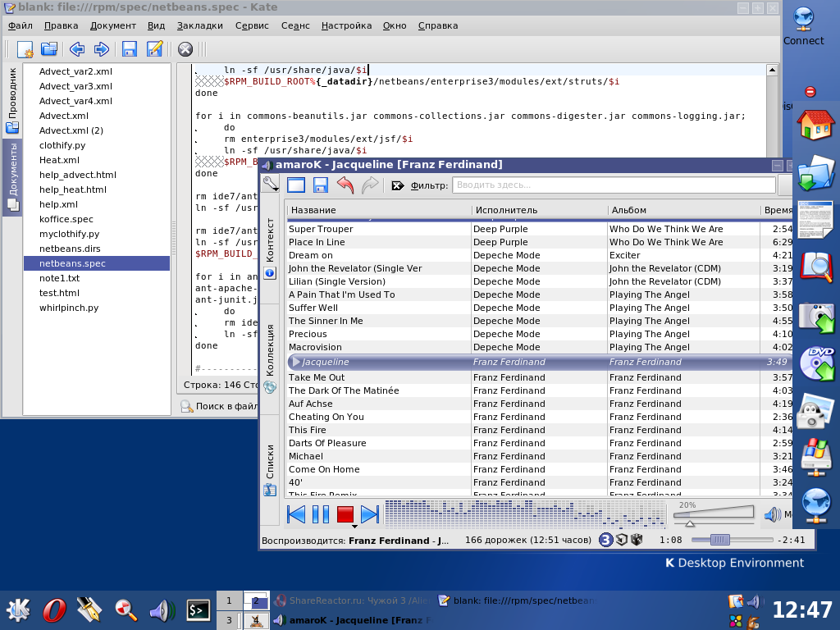Click the Фильтр input field
Viewport: 840px width, 630px height.
[614, 185]
